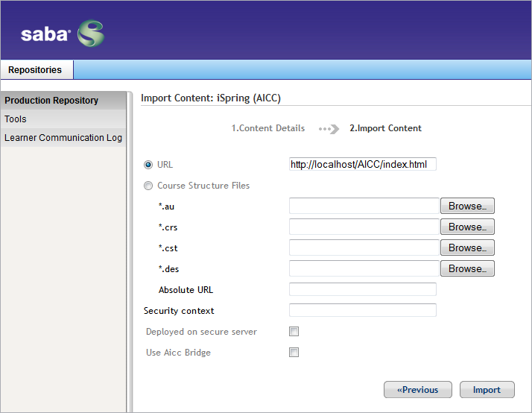Open Tools in the sidebar

click(x=63, y=119)
